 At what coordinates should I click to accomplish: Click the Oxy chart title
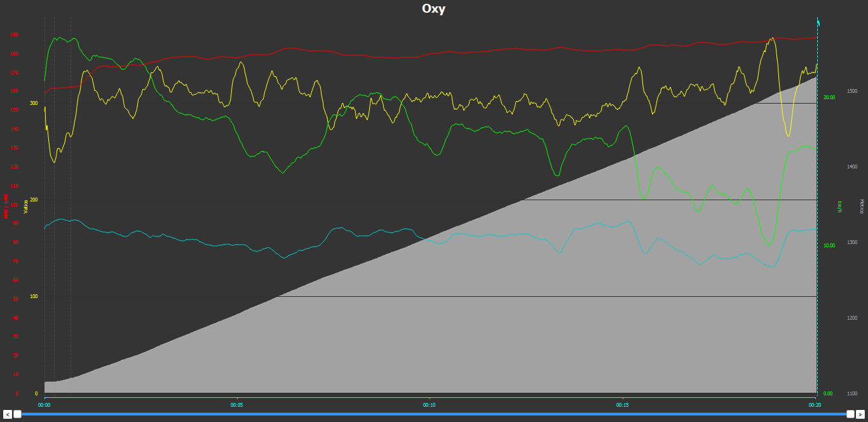pos(433,8)
